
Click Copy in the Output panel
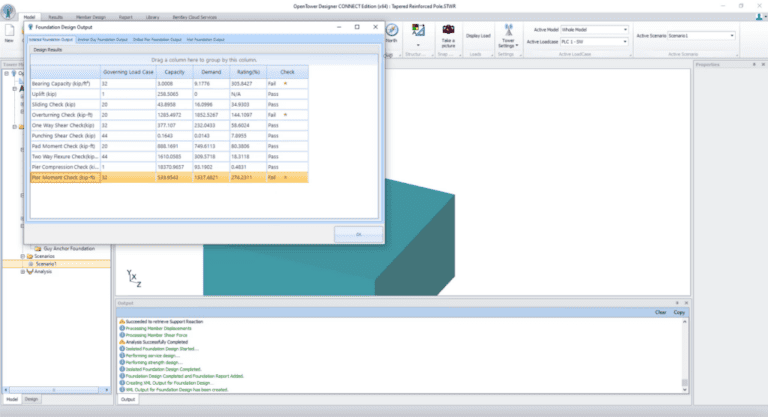[679, 312]
